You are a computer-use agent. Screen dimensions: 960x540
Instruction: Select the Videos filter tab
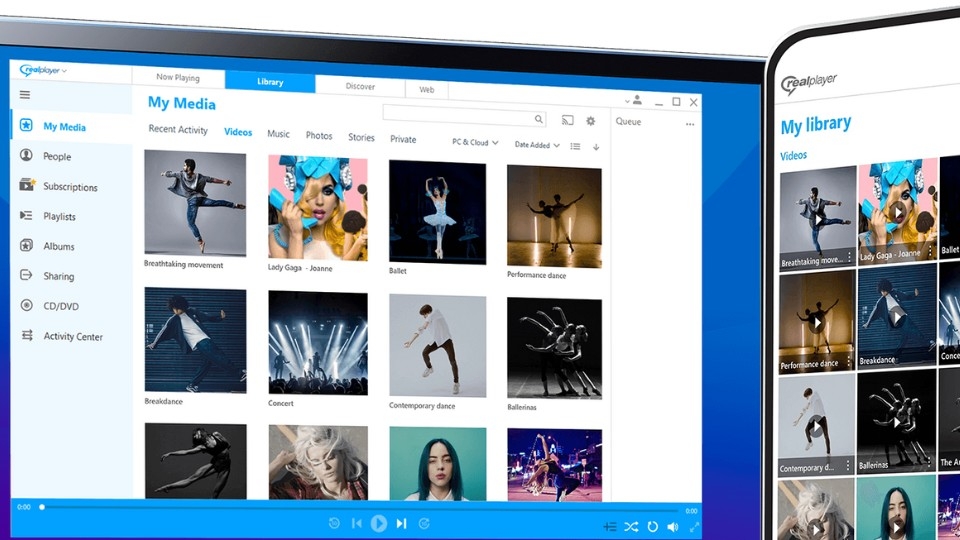click(x=238, y=132)
